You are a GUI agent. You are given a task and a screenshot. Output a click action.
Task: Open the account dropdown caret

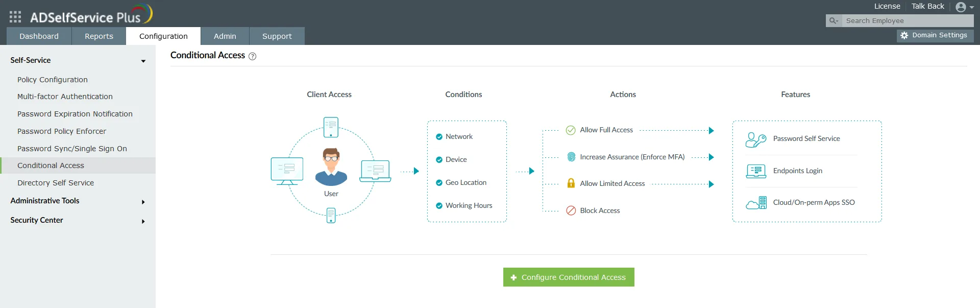pyautogui.click(x=972, y=8)
